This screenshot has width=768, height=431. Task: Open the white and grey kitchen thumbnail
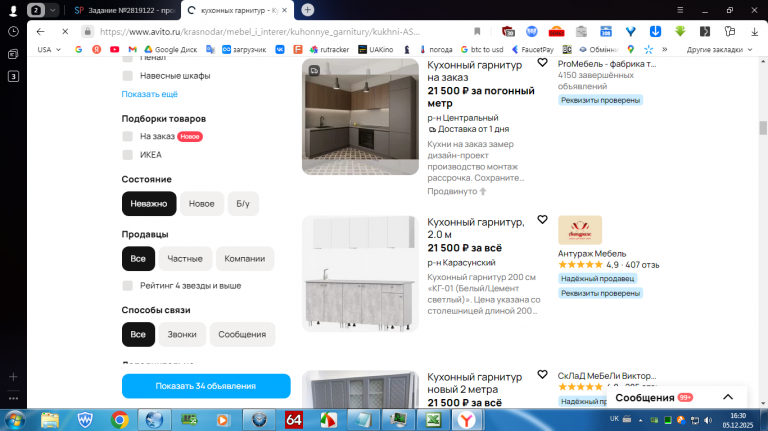click(x=360, y=274)
